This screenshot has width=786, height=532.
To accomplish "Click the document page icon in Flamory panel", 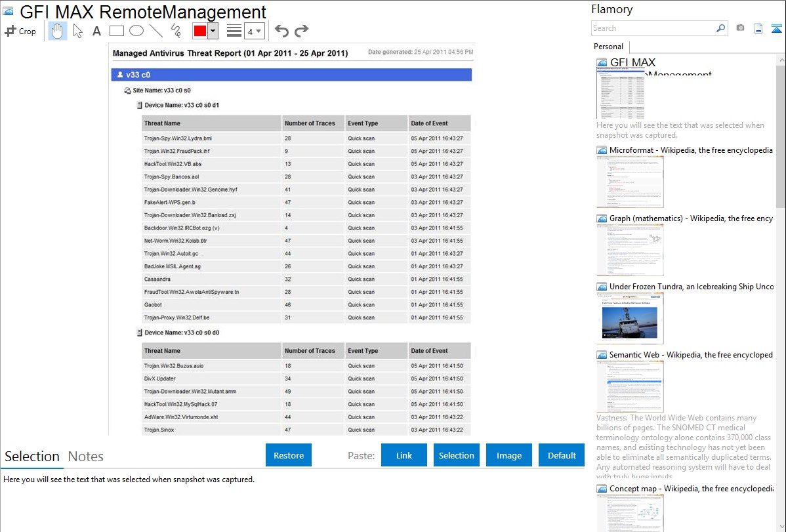I will pos(758,28).
